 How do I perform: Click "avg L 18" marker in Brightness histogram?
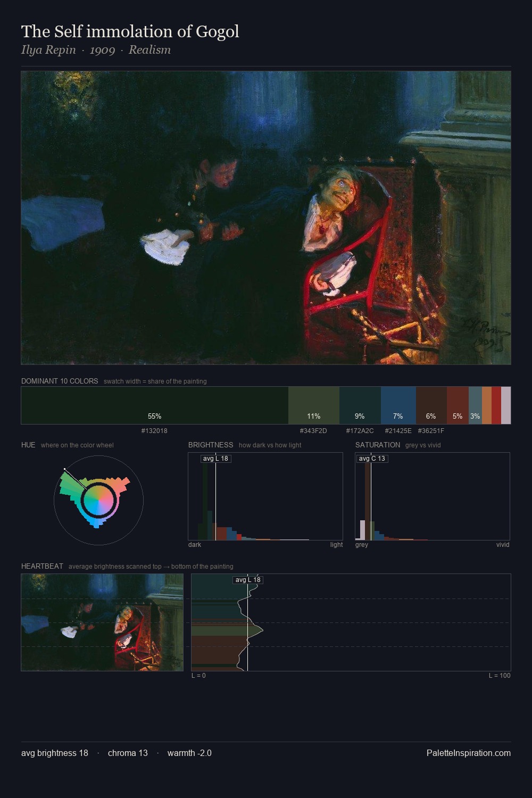[215, 459]
